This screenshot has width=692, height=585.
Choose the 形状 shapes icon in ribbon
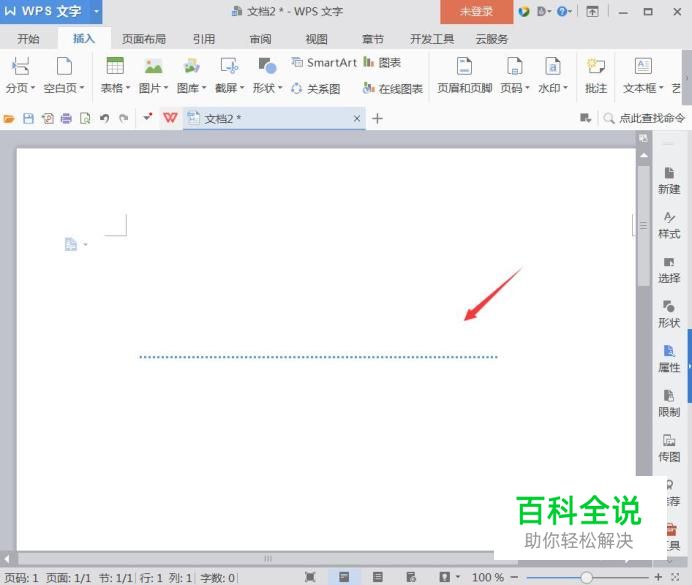pos(267,66)
